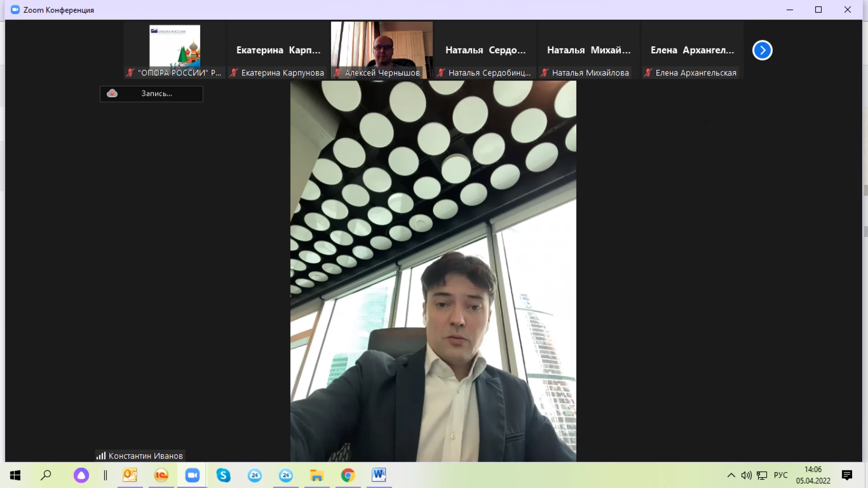Click the cloud recording icon
Viewport: 868px width, 488px height.
click(x=112, y=94)
